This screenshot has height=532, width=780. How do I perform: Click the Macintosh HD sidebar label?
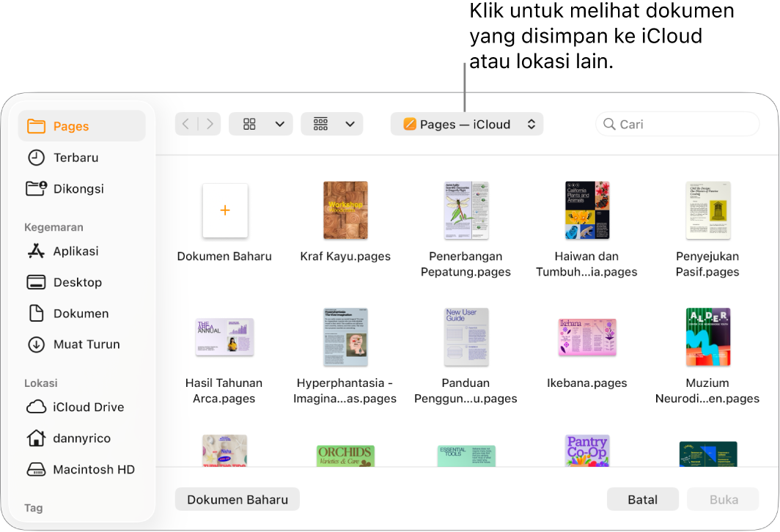pyautogui.click(x=94, y=470)
